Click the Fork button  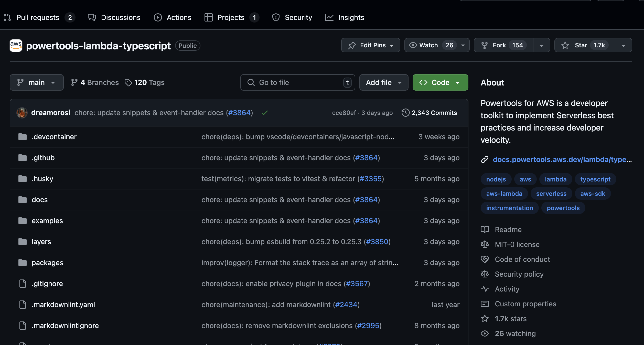(503, 45)
